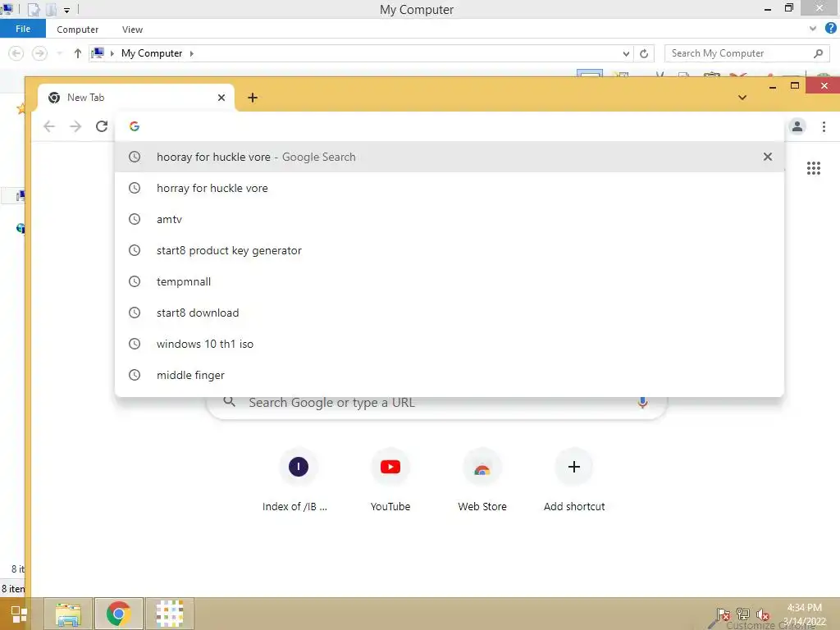The width and height of the screenshot is (840, 630).
Task: Open the File tab in My Computer
Action: click(x=23, y=29)
